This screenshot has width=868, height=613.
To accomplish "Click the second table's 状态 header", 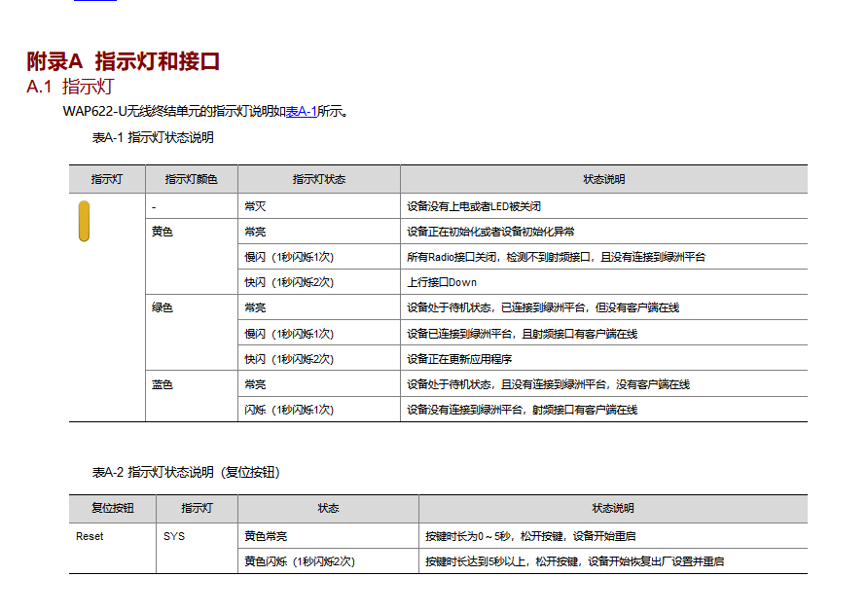I will click(x=328, y=508).
